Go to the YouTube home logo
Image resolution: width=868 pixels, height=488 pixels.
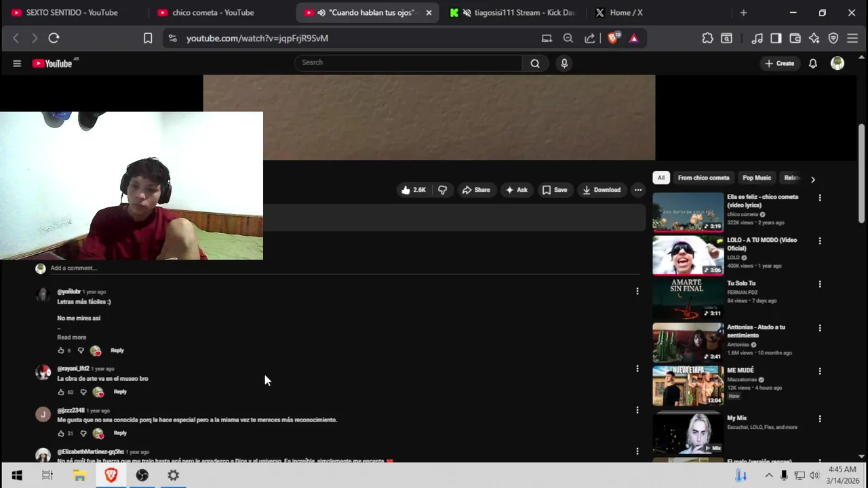click(x=53, y=63)
